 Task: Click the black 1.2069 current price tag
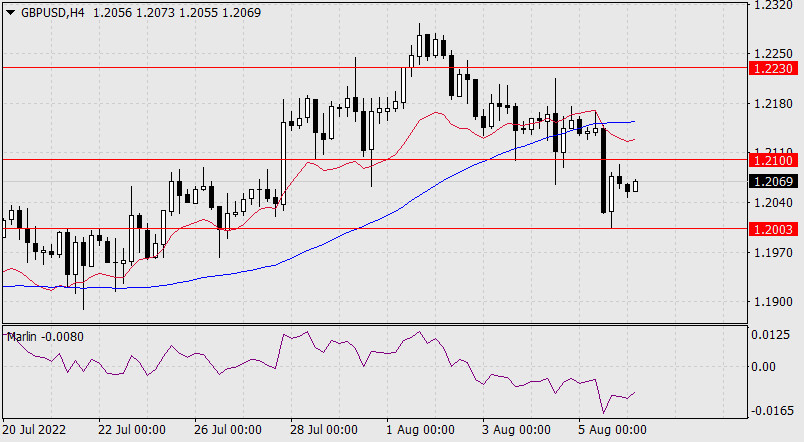773,182
